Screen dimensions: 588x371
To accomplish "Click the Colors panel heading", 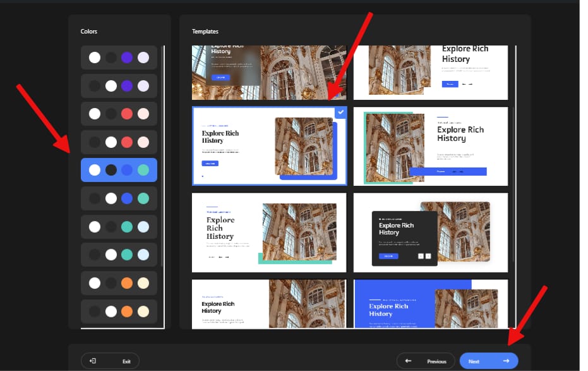I will 89,32.
